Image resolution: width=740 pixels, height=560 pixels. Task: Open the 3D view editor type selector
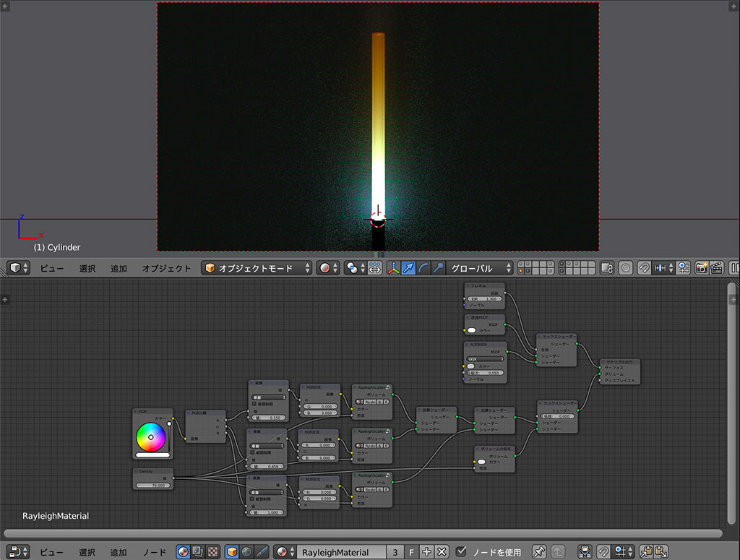pos(19,268)
